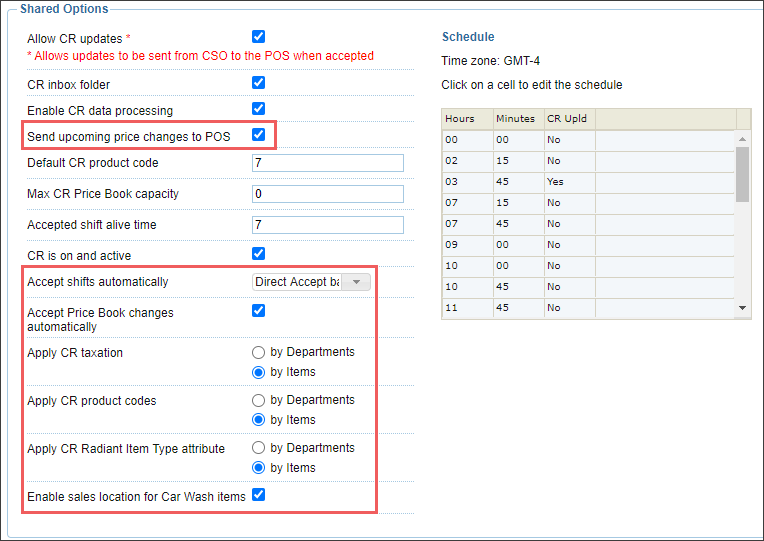Click the CR Upld cell for 09:00
The width and height of the screenshot is (764, 541).
point(569,245)
